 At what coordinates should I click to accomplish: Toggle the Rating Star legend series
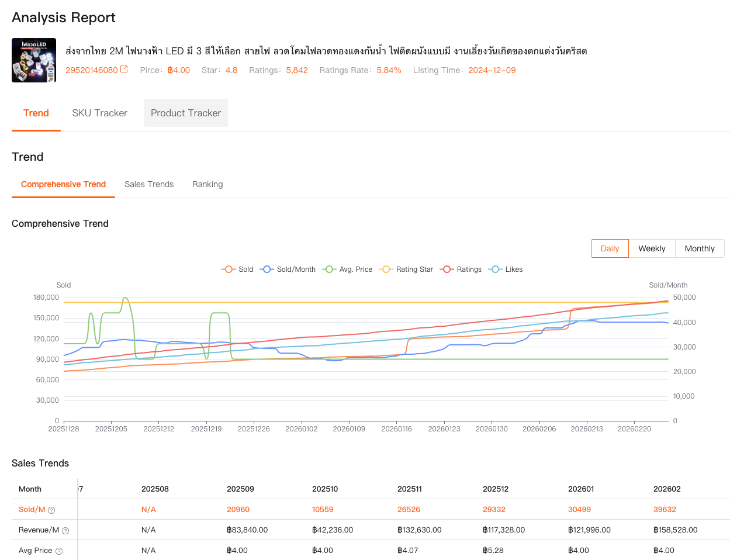(406, 269)
